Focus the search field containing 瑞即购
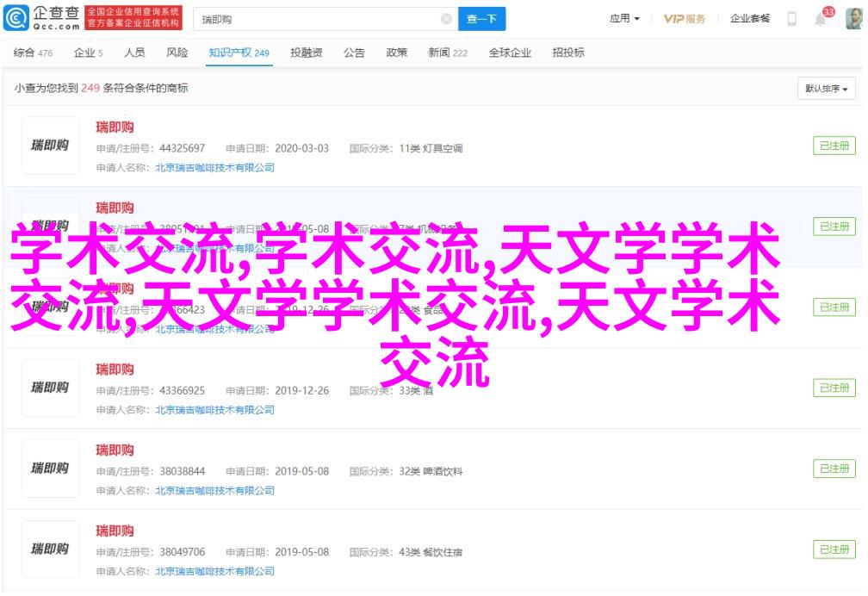 pyautogui.click(x=325, y=20)
